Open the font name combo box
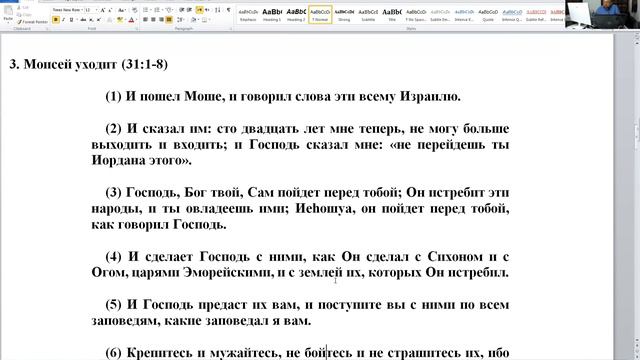Screen dimensions: 640x360 68,10
